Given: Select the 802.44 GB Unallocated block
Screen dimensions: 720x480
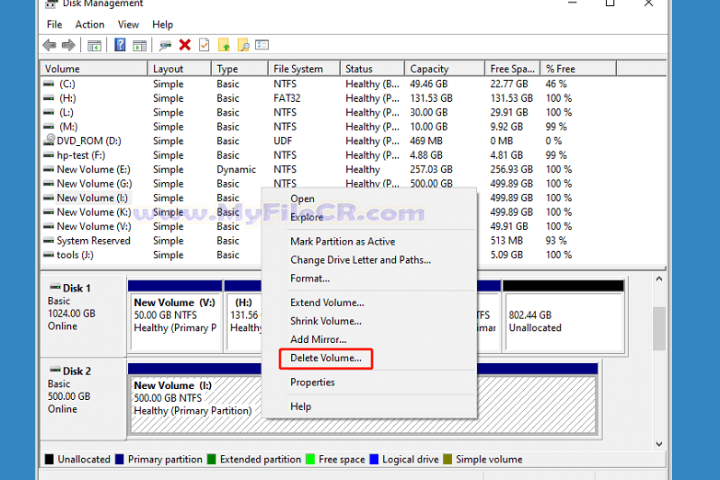Looking at the screenshot, I should pyautogui.click(x=563, y=317).
